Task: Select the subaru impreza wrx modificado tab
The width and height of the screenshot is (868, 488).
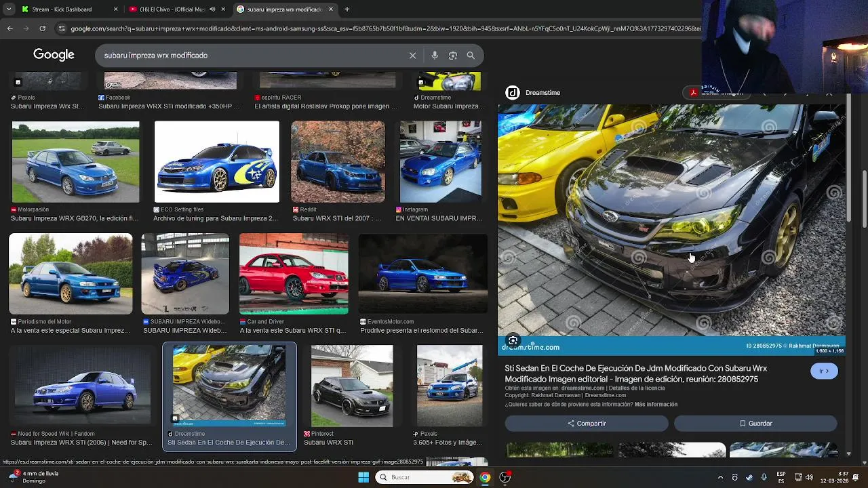Action: tap(285, 9)
